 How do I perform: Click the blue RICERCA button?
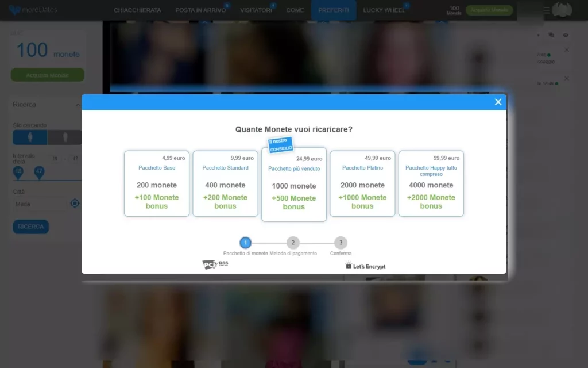point(31,227)
